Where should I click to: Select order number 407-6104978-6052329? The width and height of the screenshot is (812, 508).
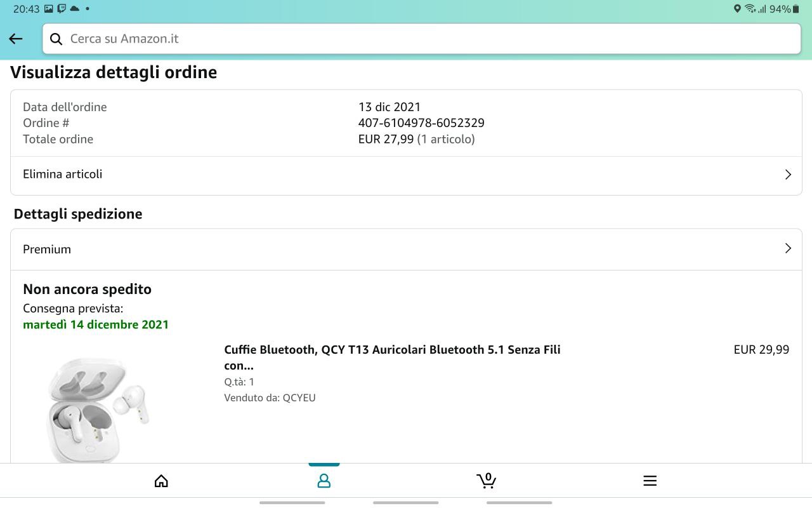tap(421, 123)
